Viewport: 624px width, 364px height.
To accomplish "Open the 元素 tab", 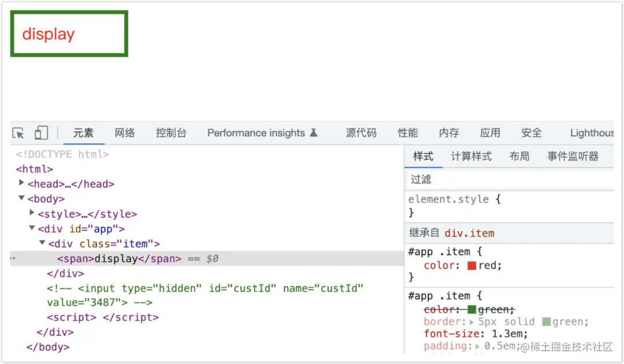I will pos(83,133).
